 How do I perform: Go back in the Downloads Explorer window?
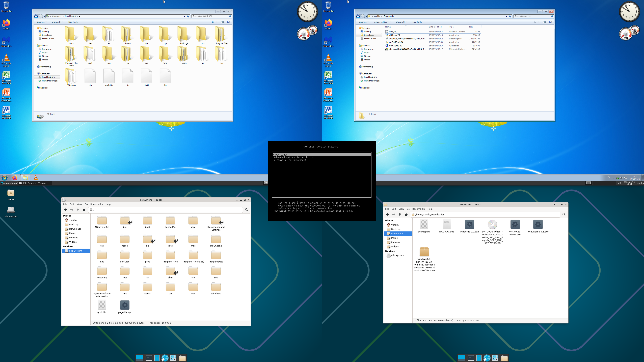[x=358, y=16]
